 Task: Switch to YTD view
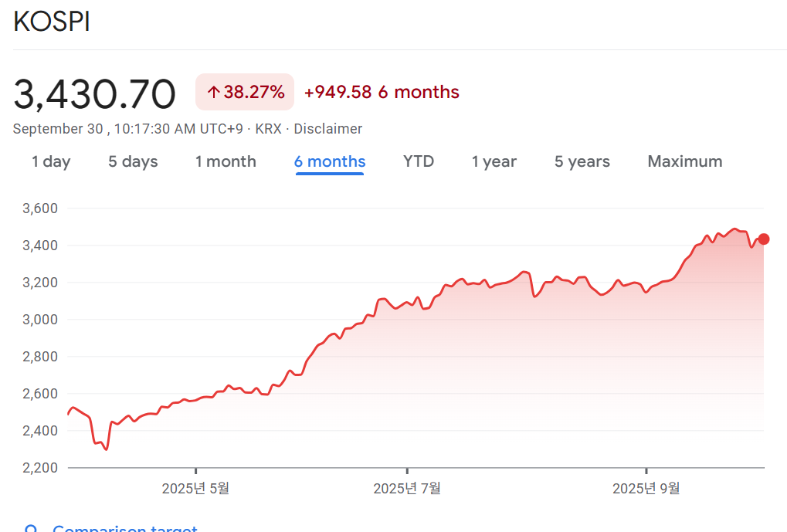click(x=419, y=161)
